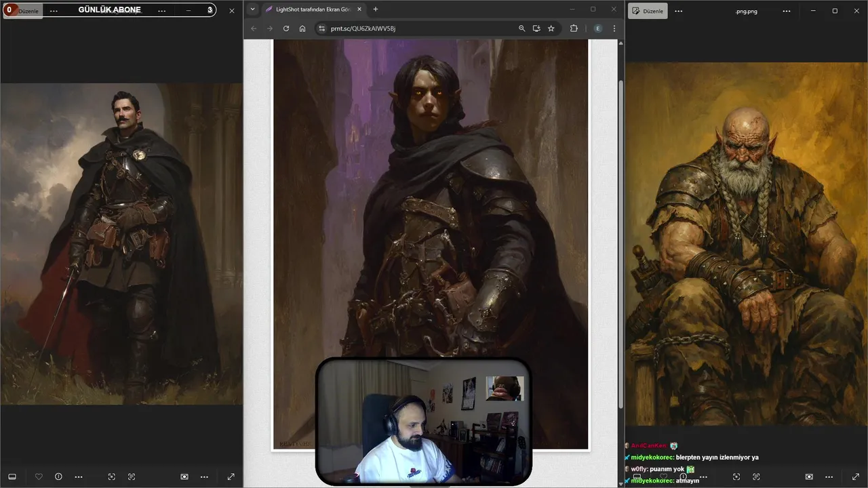Toggle the filmstrip in the left Photos window
868x488 pixels.
pos(12,476)
